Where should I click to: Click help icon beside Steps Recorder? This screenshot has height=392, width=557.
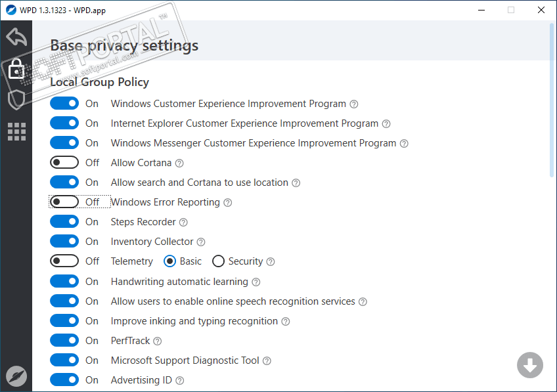pos(184,223)
